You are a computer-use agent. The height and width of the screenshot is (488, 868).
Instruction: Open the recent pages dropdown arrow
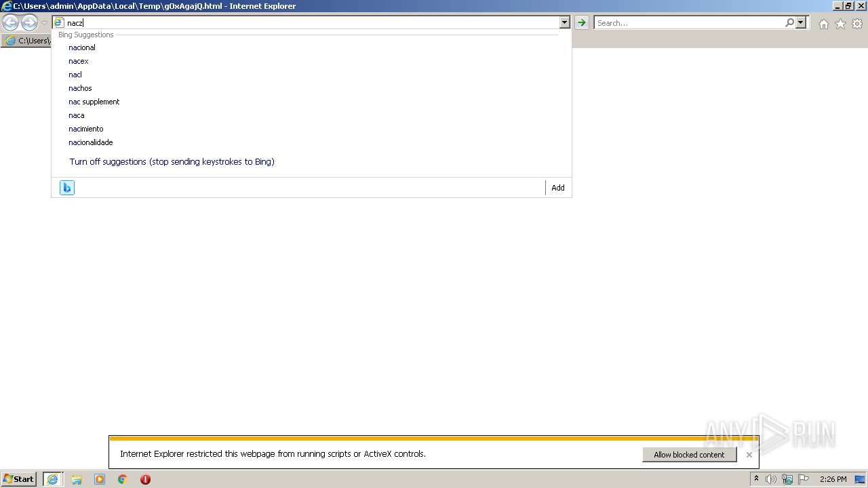click(x=44, y=23)
